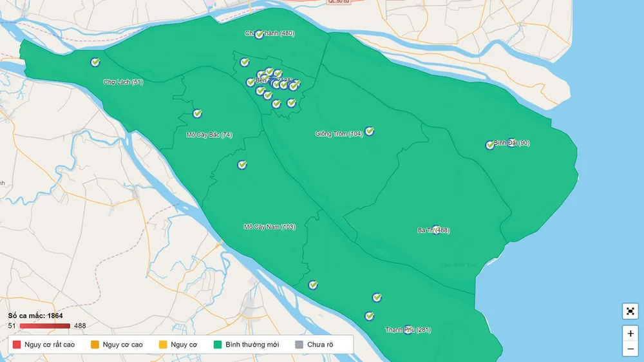The height and width of the screenshot is (362, 644).
Task: Select the Mỏ Cày Nam (103) district label
Action: 269,227
